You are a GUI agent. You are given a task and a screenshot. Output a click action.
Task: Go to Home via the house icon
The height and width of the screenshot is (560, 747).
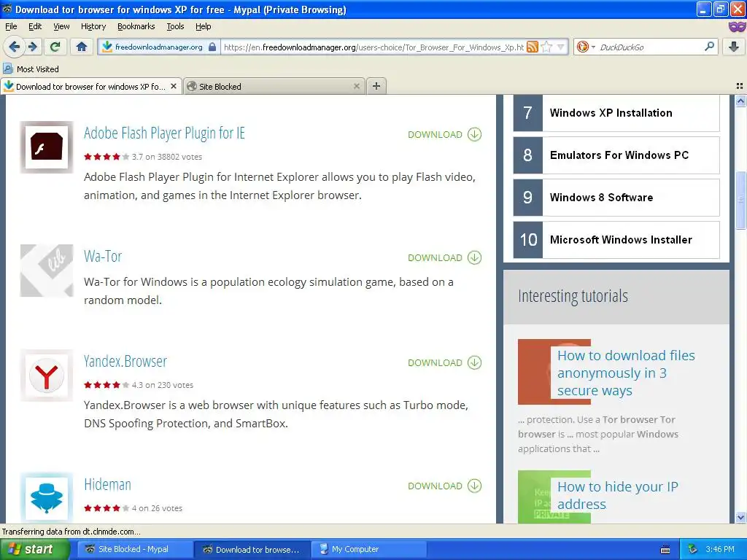click(x=82, y=47)
